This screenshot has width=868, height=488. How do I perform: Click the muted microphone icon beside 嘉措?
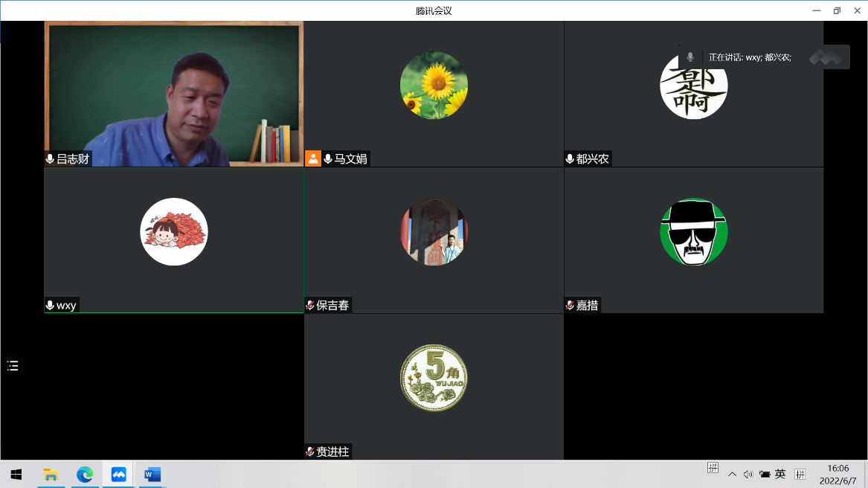(570, 305)
